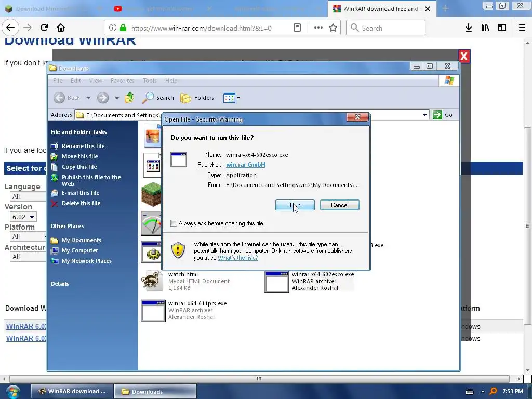Screen dimensions: 532x399
Task: Open the Firefox library icon
Action: pyautogui.click(x=485, y=28)
